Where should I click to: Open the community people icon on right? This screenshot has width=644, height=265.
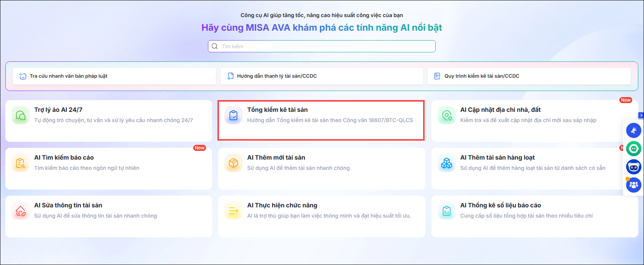633,185
